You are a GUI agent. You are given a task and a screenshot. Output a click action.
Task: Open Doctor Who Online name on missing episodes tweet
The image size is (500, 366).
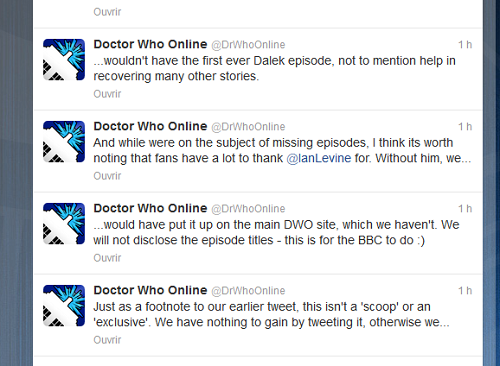tap(150, 126)
